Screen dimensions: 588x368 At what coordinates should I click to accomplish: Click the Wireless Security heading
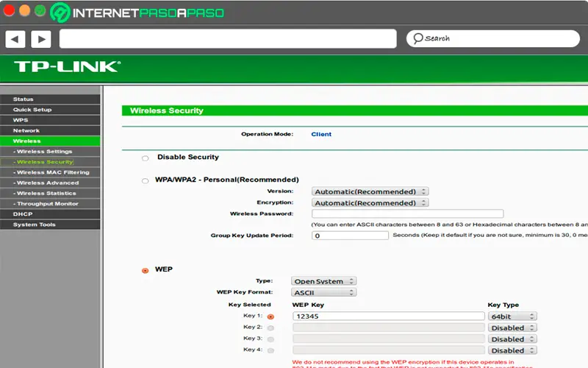coord(167,110)
